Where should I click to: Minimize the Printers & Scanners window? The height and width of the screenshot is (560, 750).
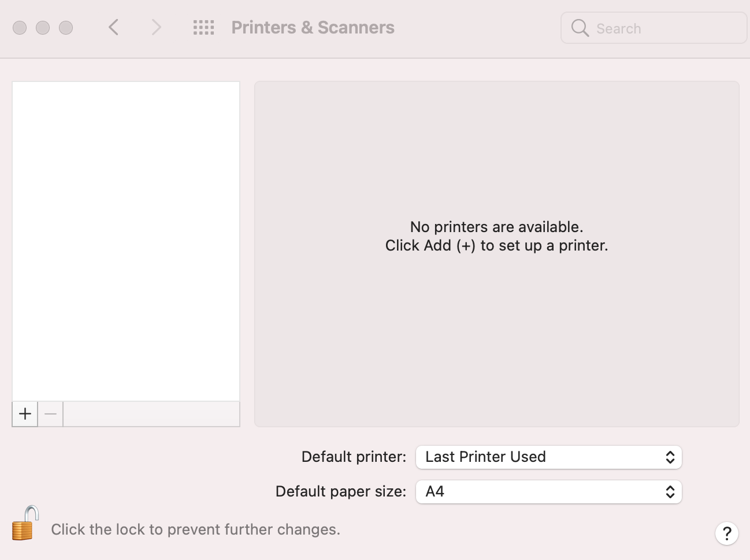43,28
